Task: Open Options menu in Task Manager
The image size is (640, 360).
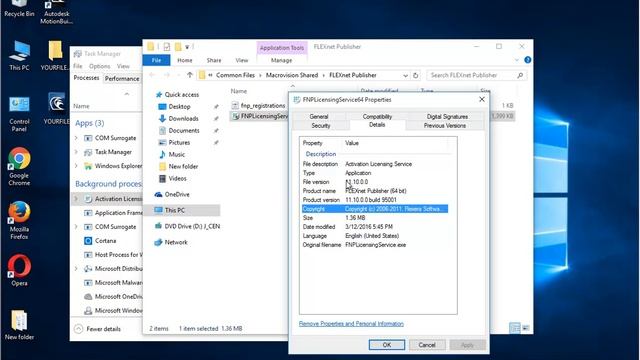Action: point(100,66)
